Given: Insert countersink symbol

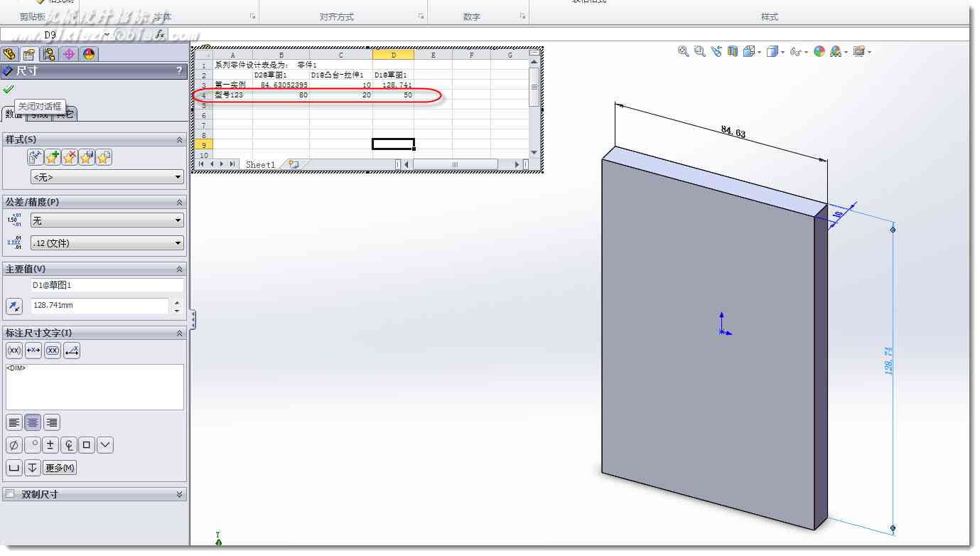Looking at the screenshot, I should pyautogui.click(x=105, y=446).
